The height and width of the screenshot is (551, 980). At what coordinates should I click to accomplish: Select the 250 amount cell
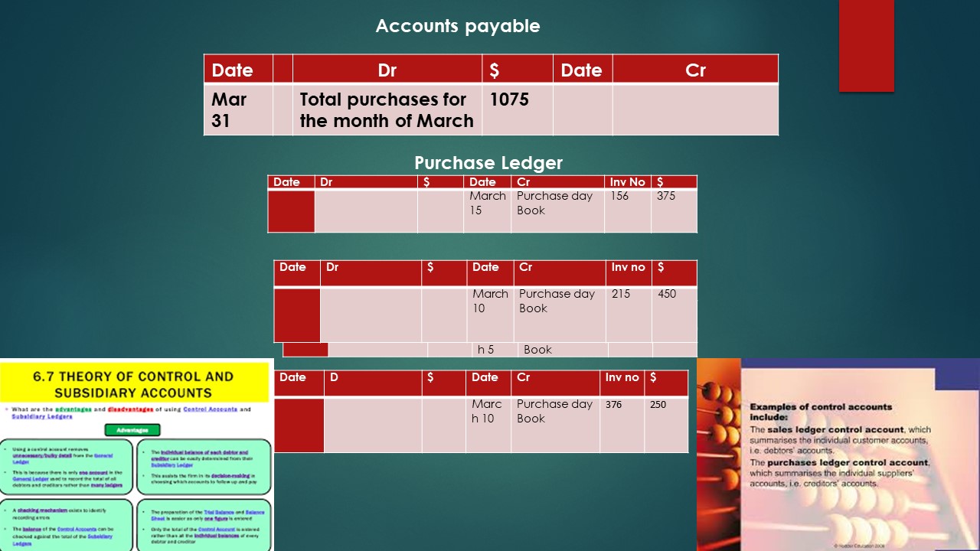click(x=665, y=412)
